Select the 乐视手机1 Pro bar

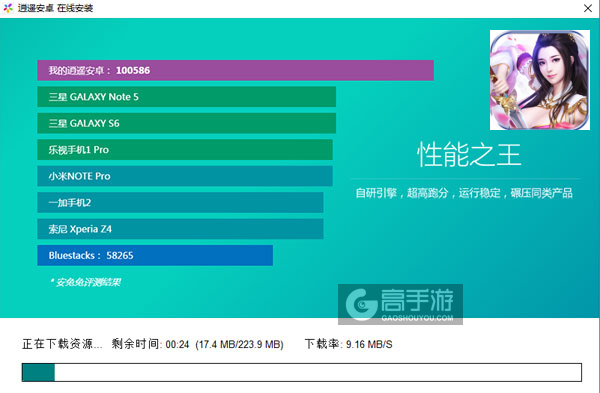(x=185, y=150)
